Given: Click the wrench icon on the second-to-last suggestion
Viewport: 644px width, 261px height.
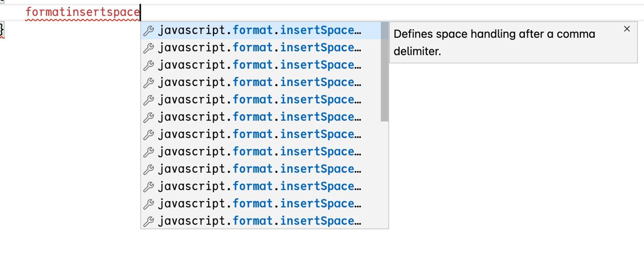Looking at the screenshot, I should pyautogui.click(x=148, y=204).
